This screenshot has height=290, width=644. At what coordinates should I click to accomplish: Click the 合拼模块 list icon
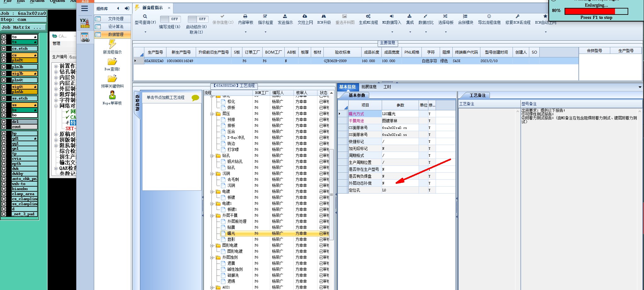tap(465, 16)
